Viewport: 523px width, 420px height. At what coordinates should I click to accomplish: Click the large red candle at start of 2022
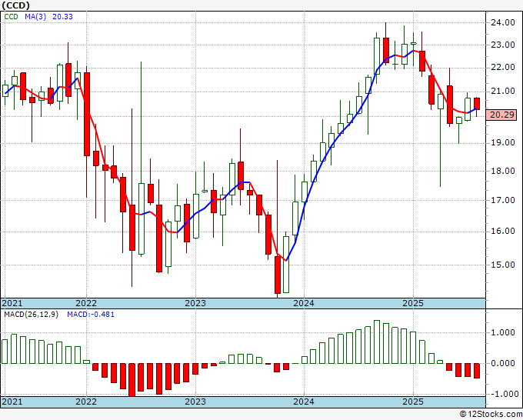87,114
